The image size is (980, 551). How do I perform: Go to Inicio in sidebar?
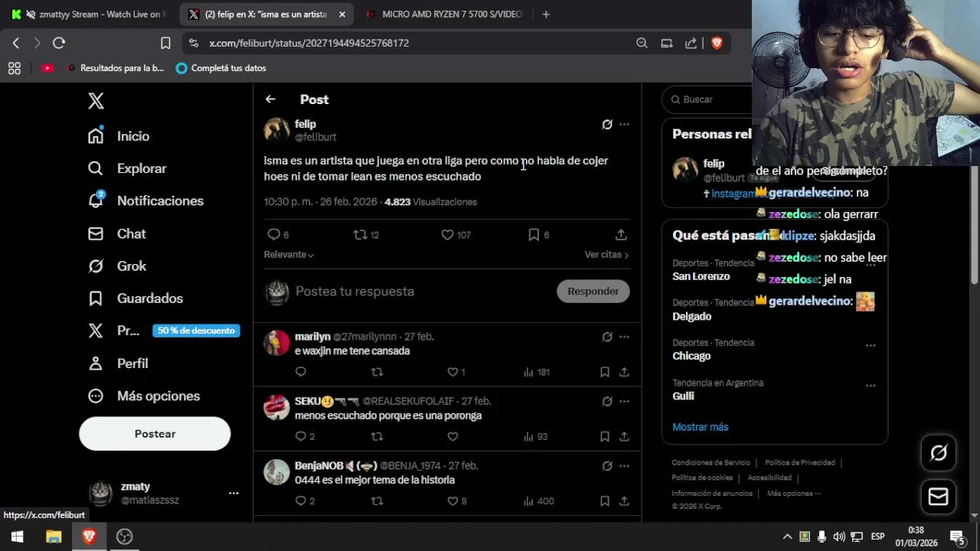[x=119, y=136]
